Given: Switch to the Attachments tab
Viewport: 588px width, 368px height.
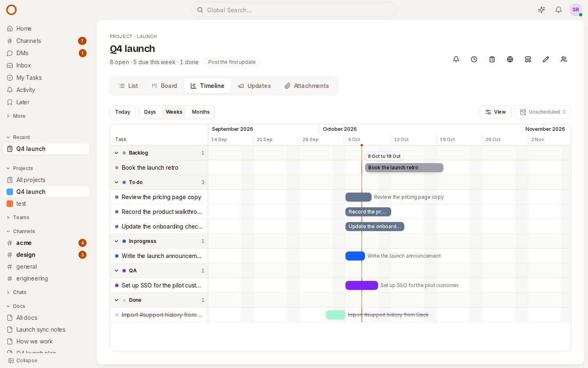Looking at the screenshot, I should pyautogui.click(x=307, y=86).
